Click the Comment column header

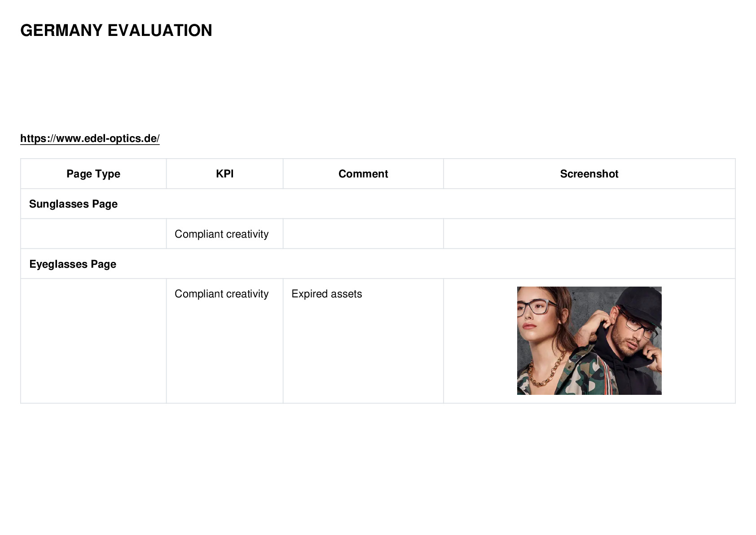(363, 174)
